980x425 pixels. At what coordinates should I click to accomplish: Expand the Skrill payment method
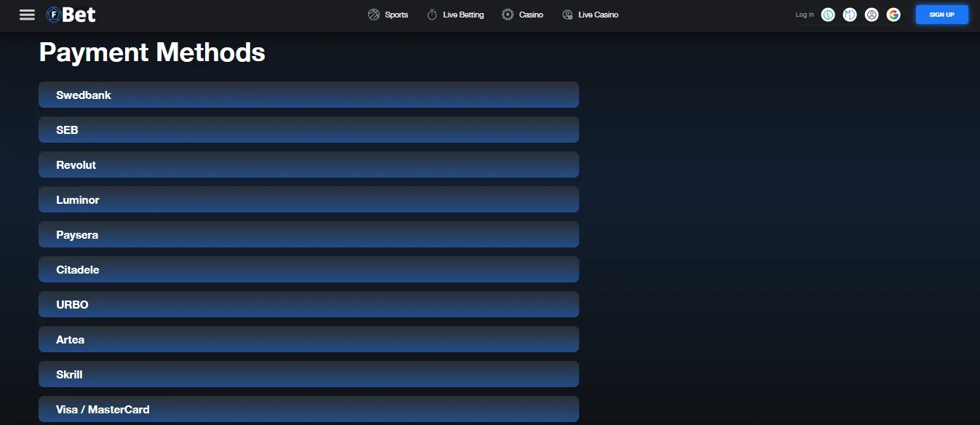point(308,374)
